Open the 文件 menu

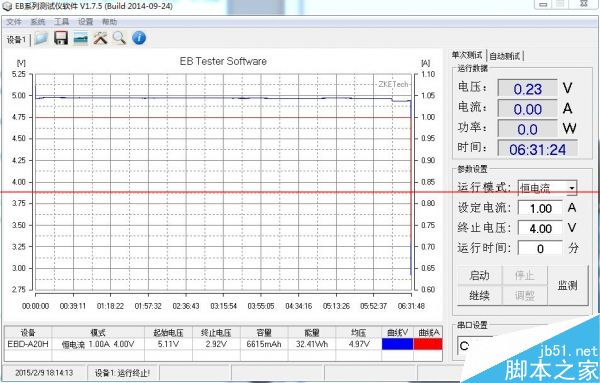coord(14,22)
